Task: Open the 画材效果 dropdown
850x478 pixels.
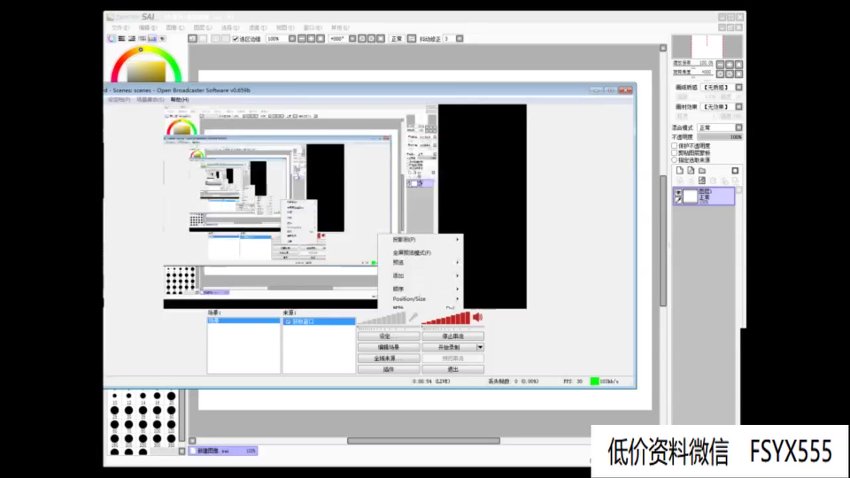Action: (x=738, y=107)
